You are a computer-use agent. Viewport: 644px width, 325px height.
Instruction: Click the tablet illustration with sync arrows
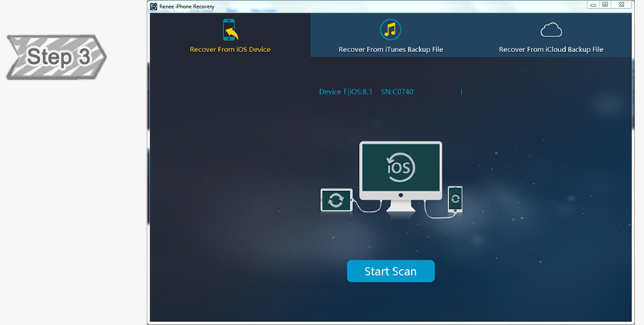pos(336,199)
